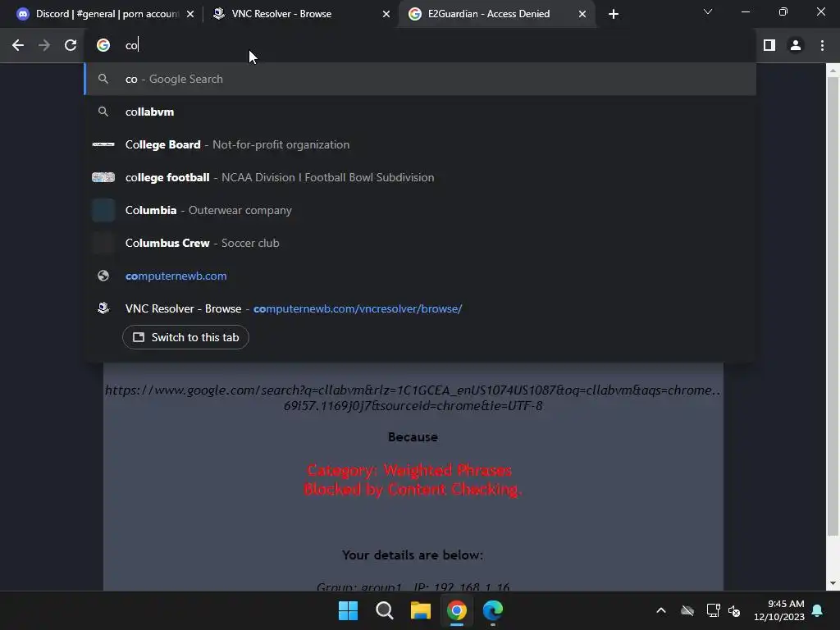Click the college football thumbnail icon

click(103, 177)
